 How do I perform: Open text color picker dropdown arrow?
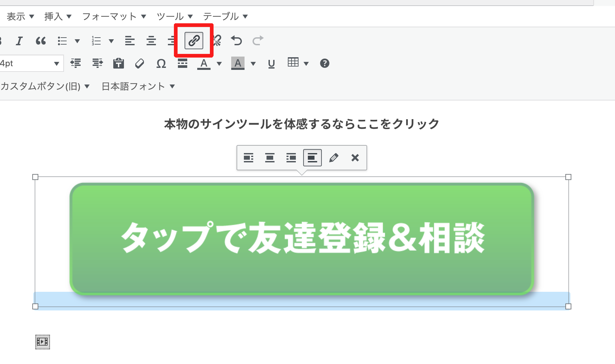(x=219, y=64)
